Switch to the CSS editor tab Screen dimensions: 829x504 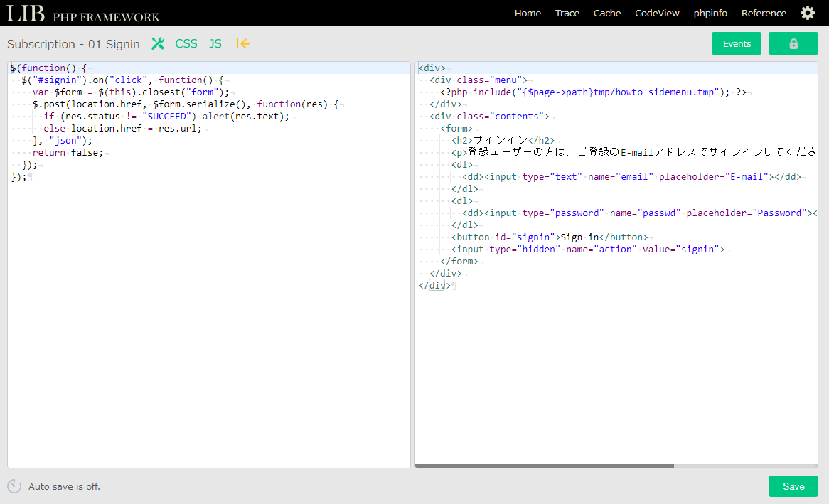[x=186, y=44]
